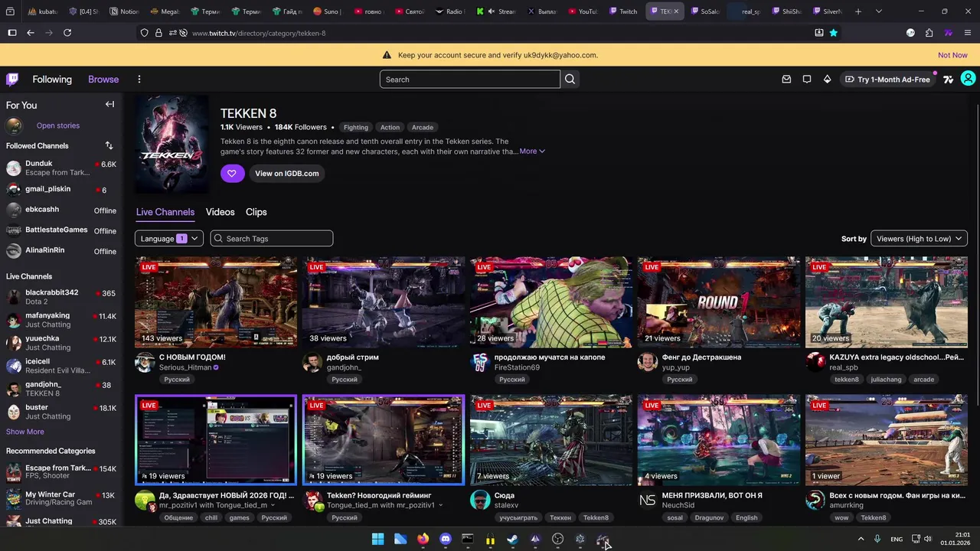Open the Tekken 8 box art image
Image resolution: width=980 pixels, height=551 pixels.
(x=171, y=144)
